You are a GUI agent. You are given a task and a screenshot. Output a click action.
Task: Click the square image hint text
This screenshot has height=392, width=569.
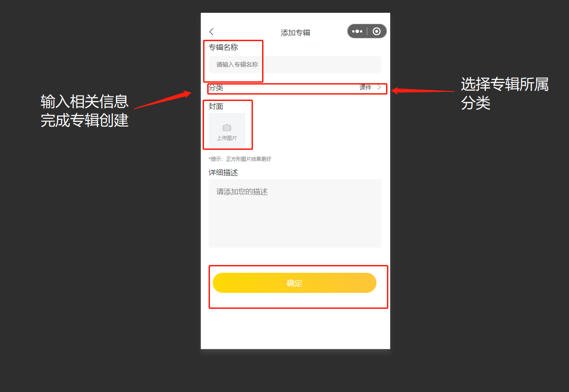[240, 159]
